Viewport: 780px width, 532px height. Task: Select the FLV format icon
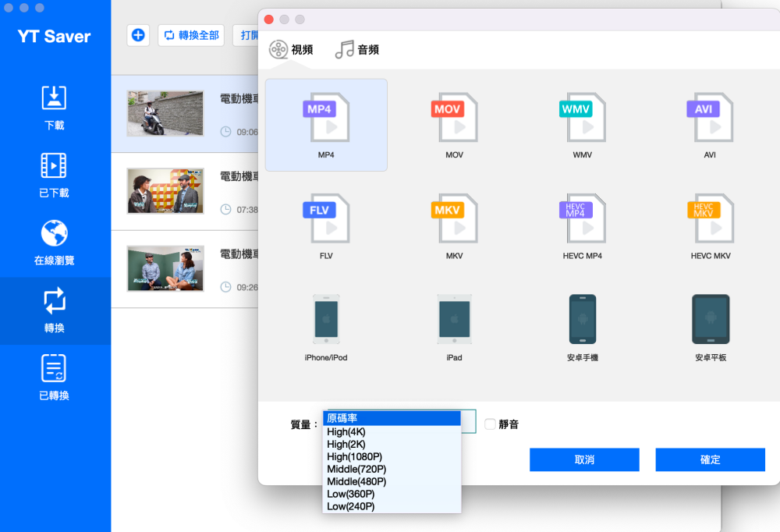[x=326, y=219]
